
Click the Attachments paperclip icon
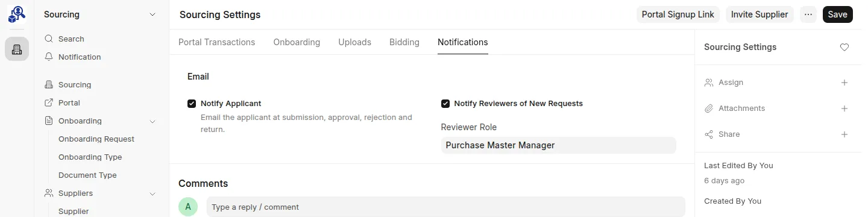coord(709,108)
